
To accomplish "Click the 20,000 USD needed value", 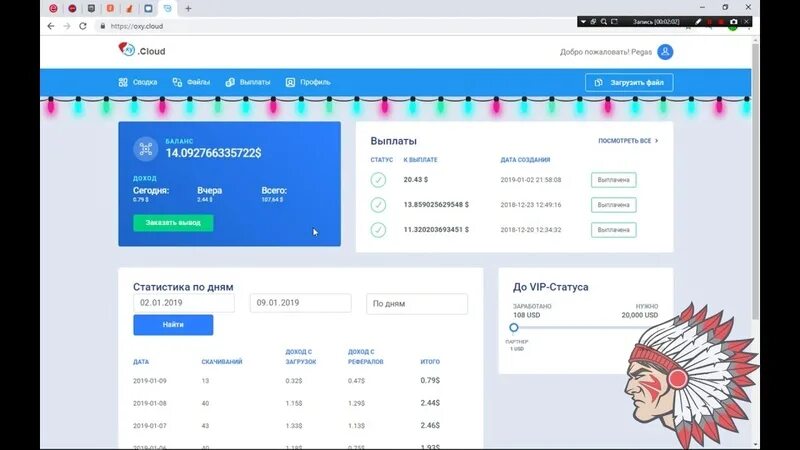I will click(x=640, y=315).
